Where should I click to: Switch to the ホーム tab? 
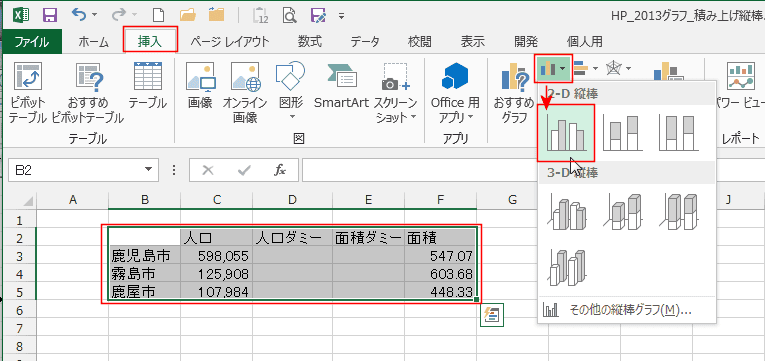tap(93, 42)
